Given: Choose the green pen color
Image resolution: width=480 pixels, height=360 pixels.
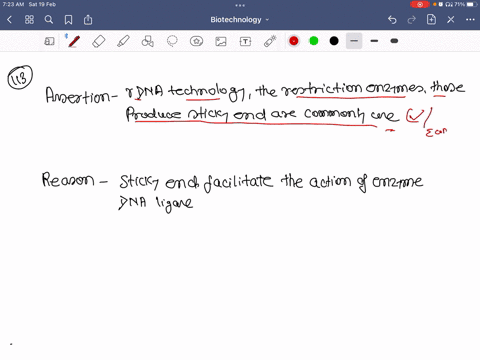Looking at the screenshot, I should [x=314, y=41].
